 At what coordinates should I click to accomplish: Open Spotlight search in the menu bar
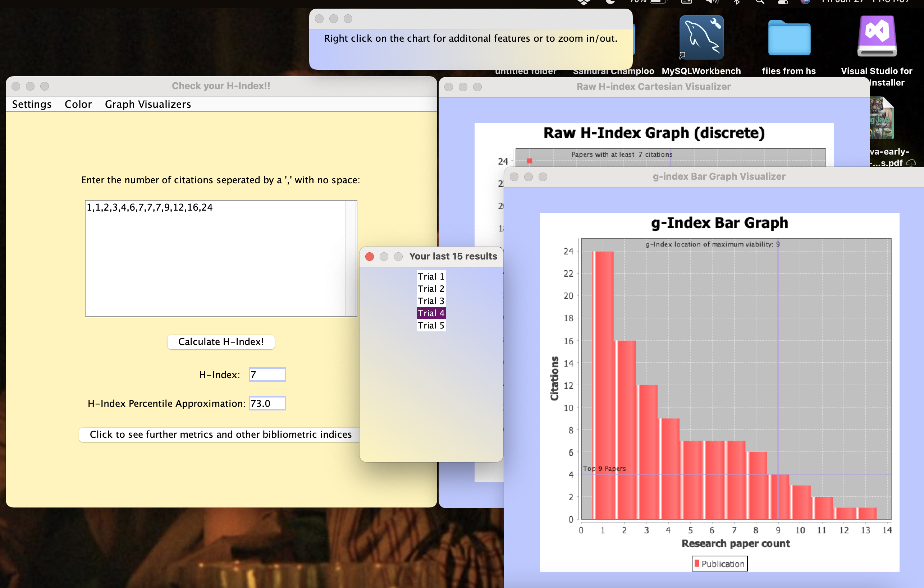tap(759, 2)
